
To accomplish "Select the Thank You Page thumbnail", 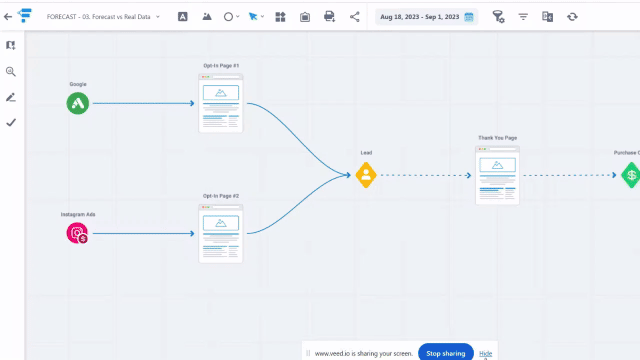I will pos(497,176).
